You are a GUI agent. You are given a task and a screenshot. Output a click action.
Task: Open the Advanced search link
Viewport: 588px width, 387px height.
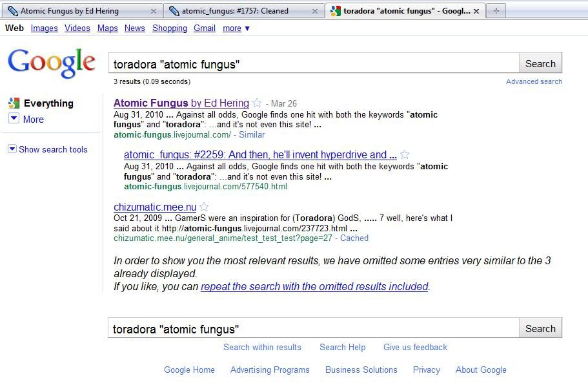[x=534, y=81]
